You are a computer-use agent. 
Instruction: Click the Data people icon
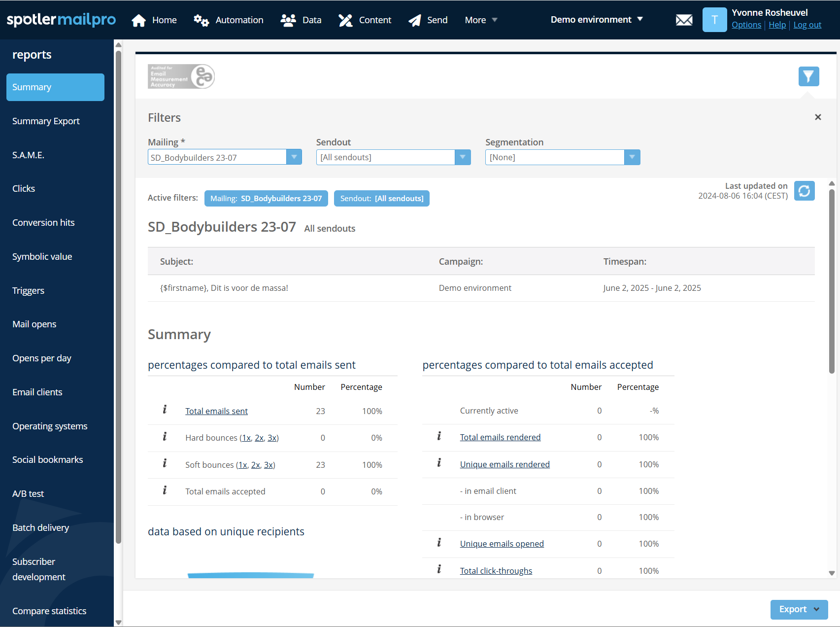click(288, 20)
